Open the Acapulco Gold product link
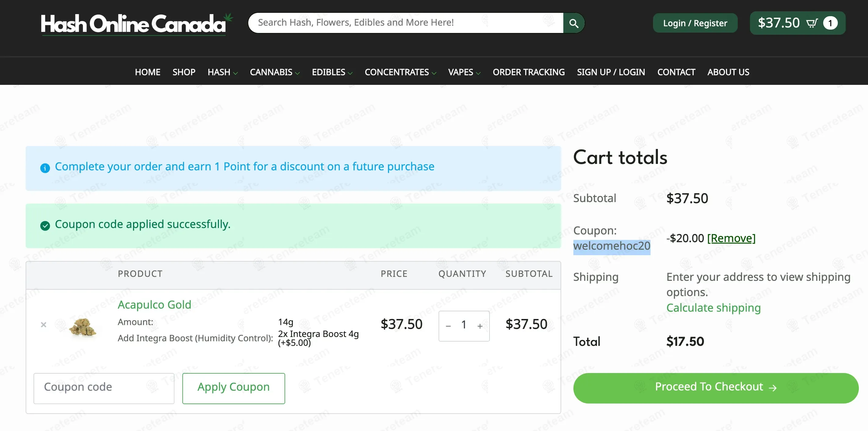Screen dimensions: 868x431 pyautogui.click(x=154, y=304)
